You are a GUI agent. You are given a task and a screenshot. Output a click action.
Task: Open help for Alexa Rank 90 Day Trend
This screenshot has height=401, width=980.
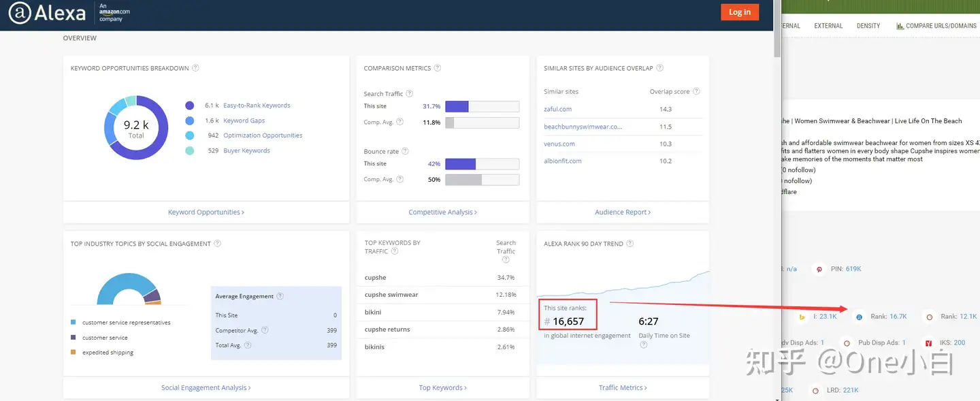tap(630, 244)
